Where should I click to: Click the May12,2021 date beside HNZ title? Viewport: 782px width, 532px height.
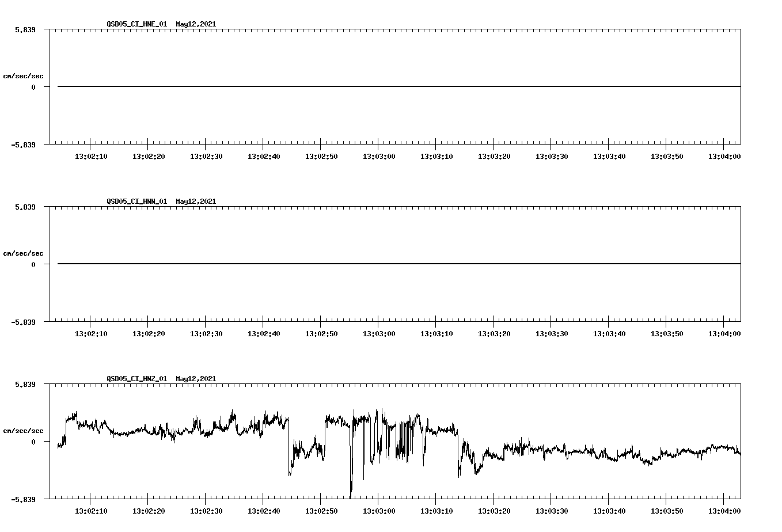195,379
